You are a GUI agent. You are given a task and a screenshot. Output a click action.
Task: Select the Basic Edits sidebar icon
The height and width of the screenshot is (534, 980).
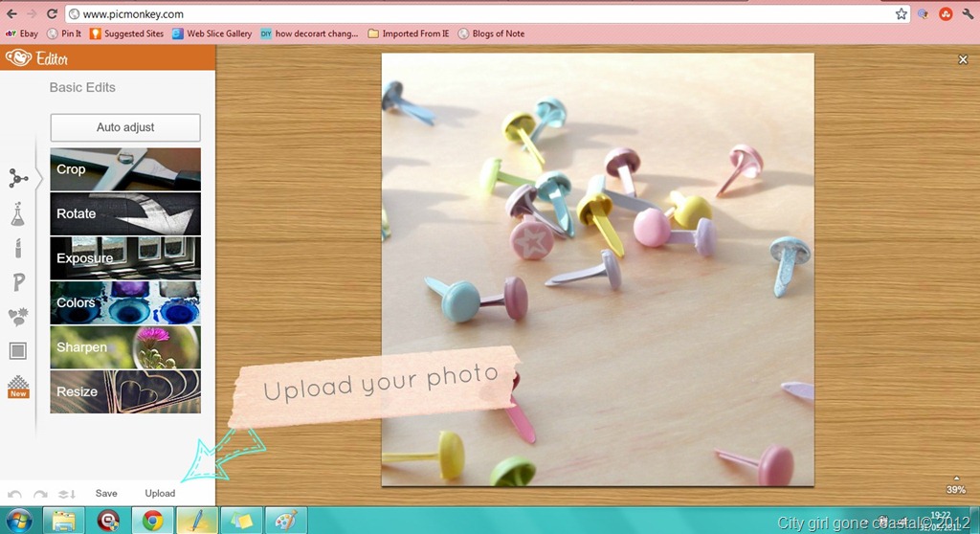pyautogui.click(x=18, y=178)
